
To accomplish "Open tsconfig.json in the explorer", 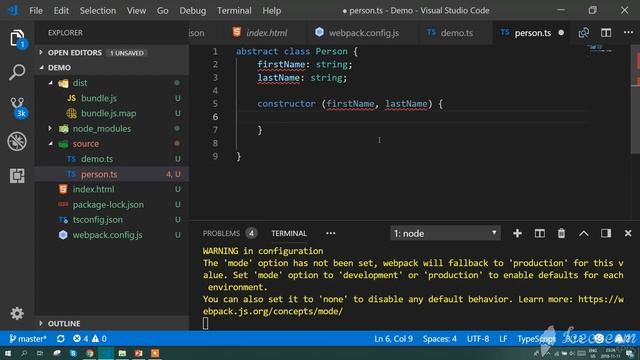I will [x=98, y=220].
